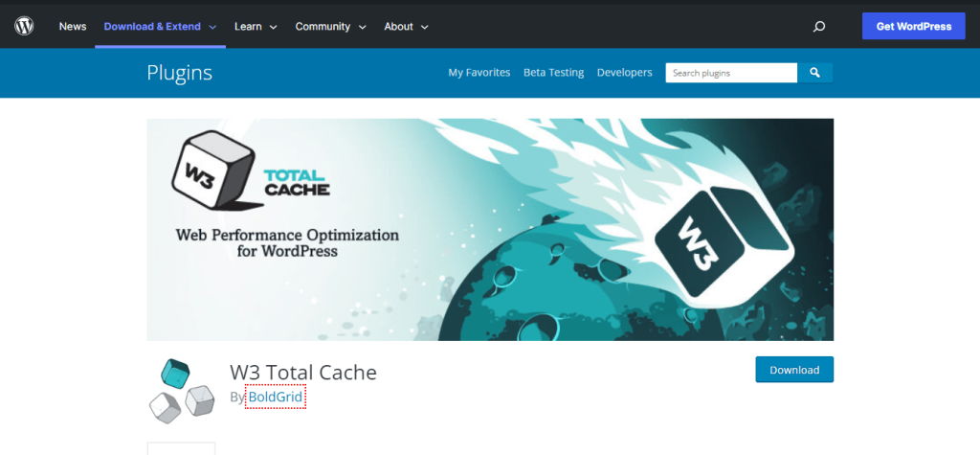Open the News menu item

click(73, 26)
